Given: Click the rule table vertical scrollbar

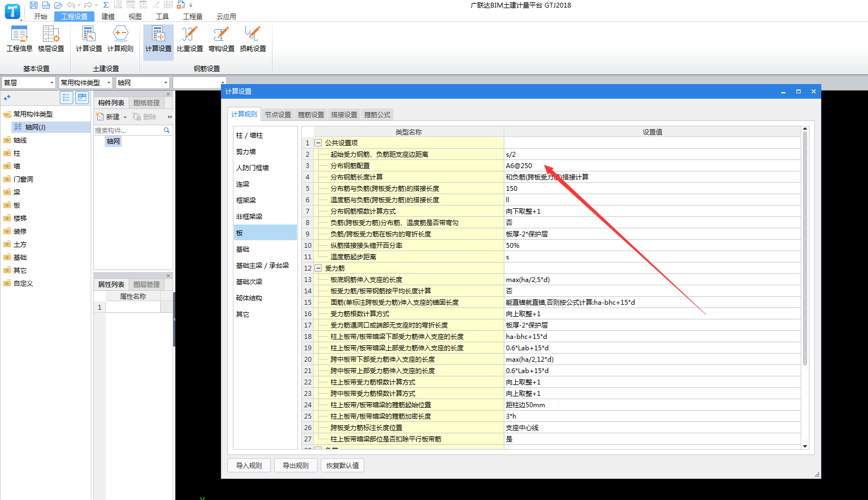Looking at the screenshot, I should (x=805, y=248).
